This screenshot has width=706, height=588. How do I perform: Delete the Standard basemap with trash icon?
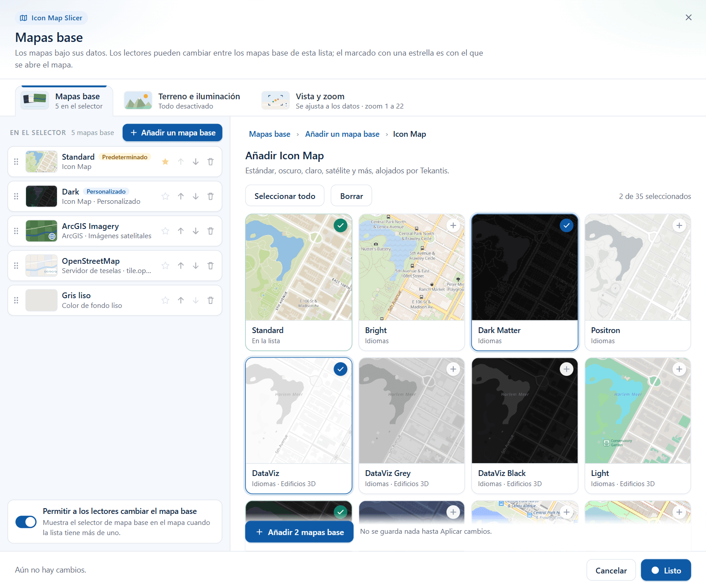coord(210,161)
